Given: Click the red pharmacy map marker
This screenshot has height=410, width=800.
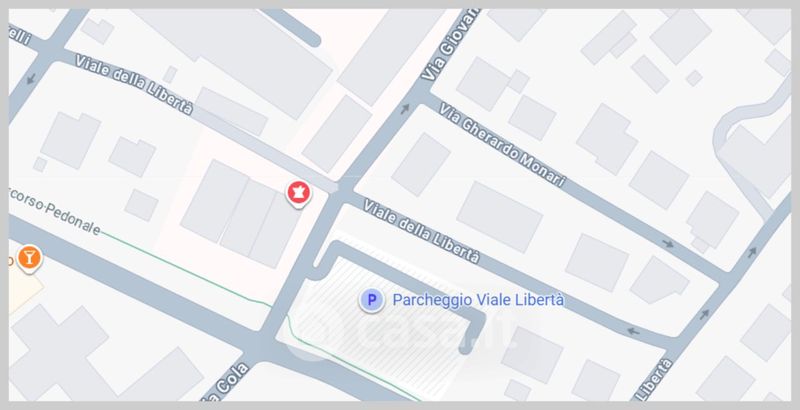Looking at the screenshot, I should tap(298, 194).
